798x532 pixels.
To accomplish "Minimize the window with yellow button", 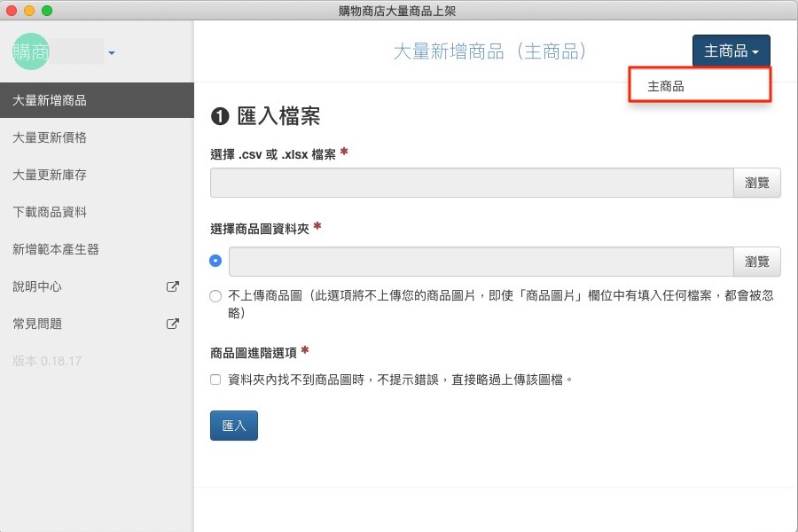I will click(29, 10).
